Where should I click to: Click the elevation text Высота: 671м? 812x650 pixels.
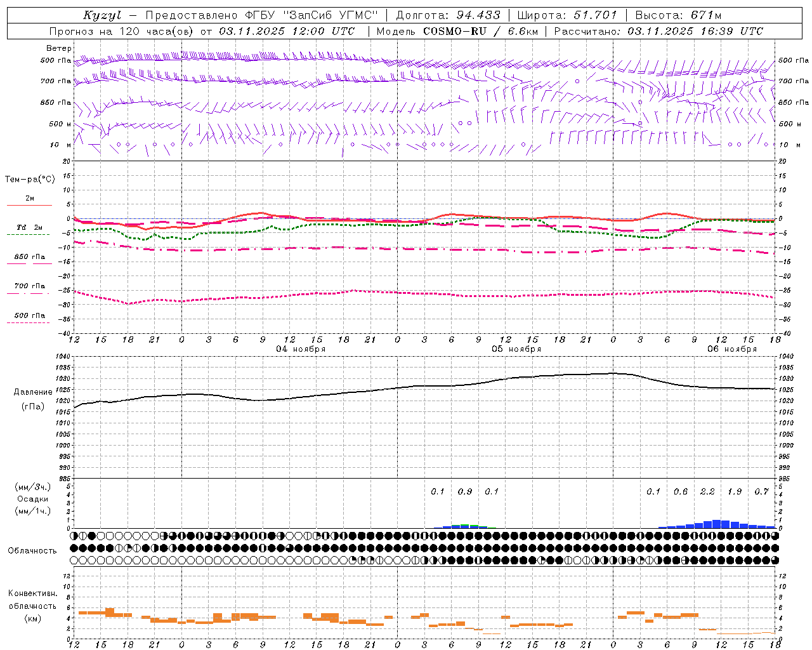tap(678, 15)
